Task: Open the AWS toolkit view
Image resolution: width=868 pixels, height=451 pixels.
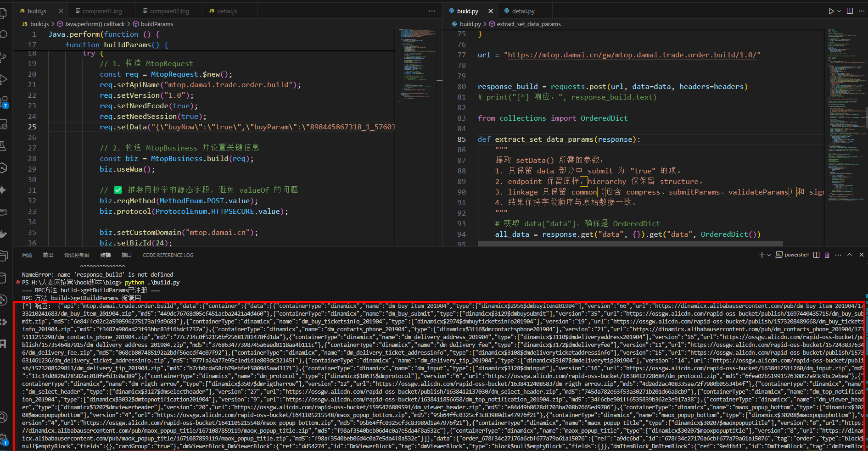Action: pyautogui.click(x=3, y=211)
